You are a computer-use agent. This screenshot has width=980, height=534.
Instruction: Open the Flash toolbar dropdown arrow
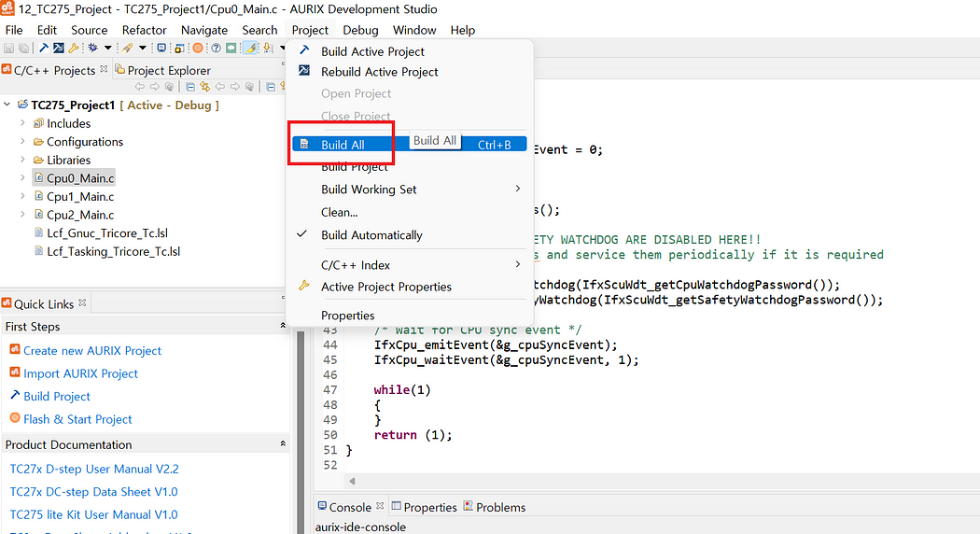(x=143, y=49)
